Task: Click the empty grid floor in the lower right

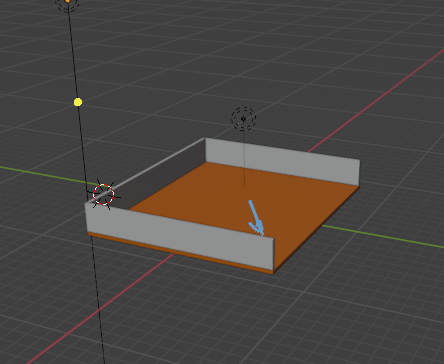Action: pos(367,317)
